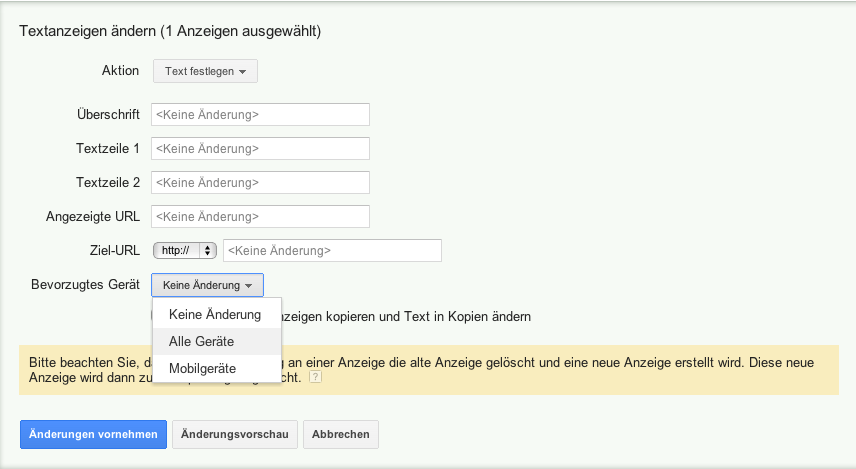Open the http:// protocol selector

coord(184,250)
